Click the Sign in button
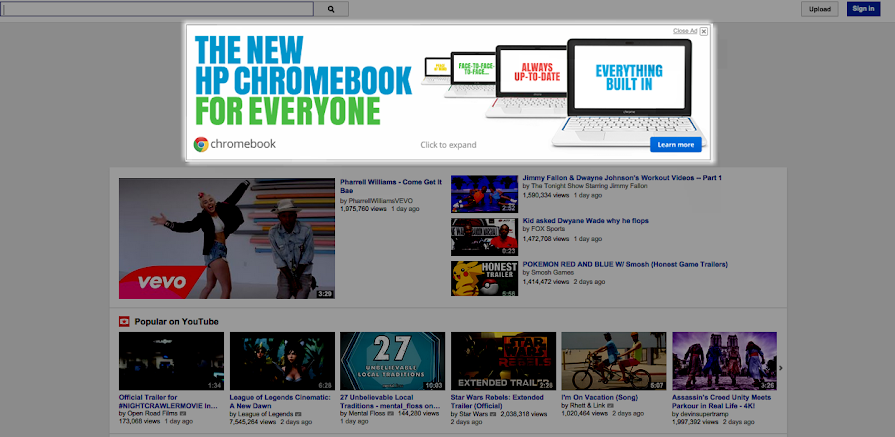 point(863,9)
